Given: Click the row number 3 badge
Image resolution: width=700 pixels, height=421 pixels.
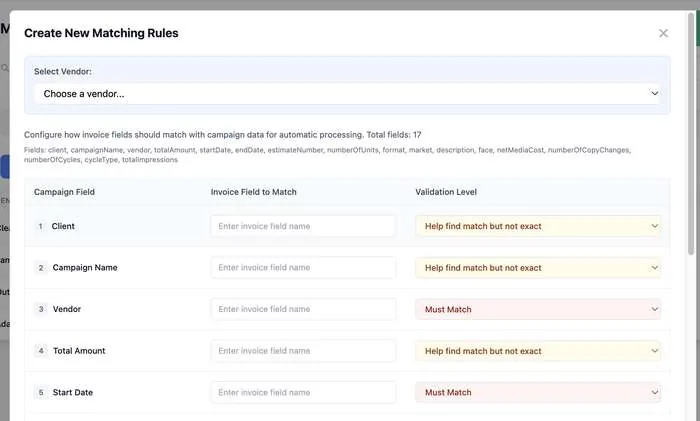Looking at the screenshot, I should (x=41, y=309).
